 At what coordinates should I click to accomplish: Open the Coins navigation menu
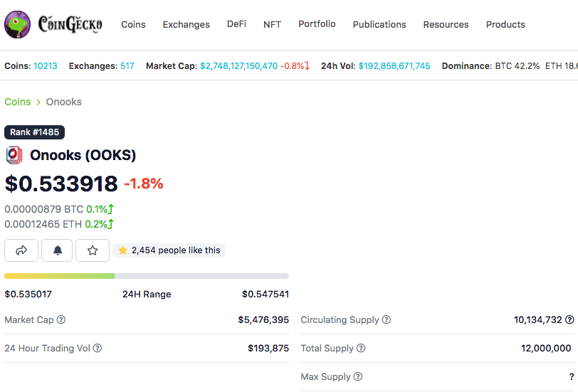pyautogui.click(x=133, y=24)
